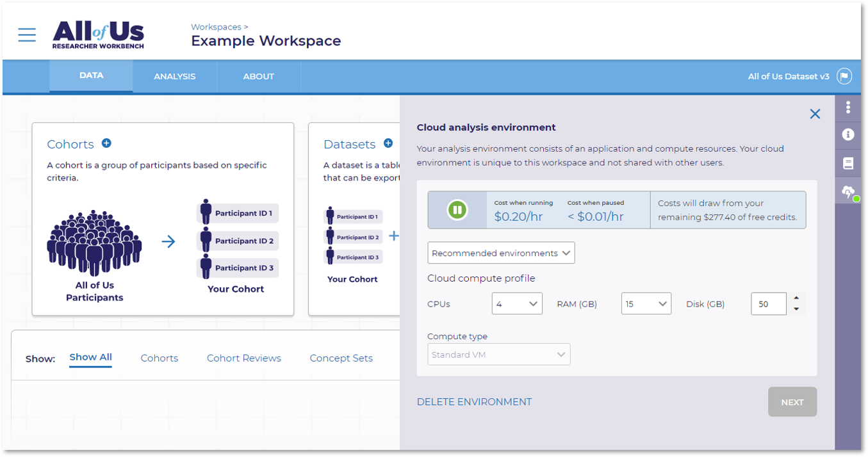Click the remaining free credits notice
868x457 pixels.
coord(728,210)
